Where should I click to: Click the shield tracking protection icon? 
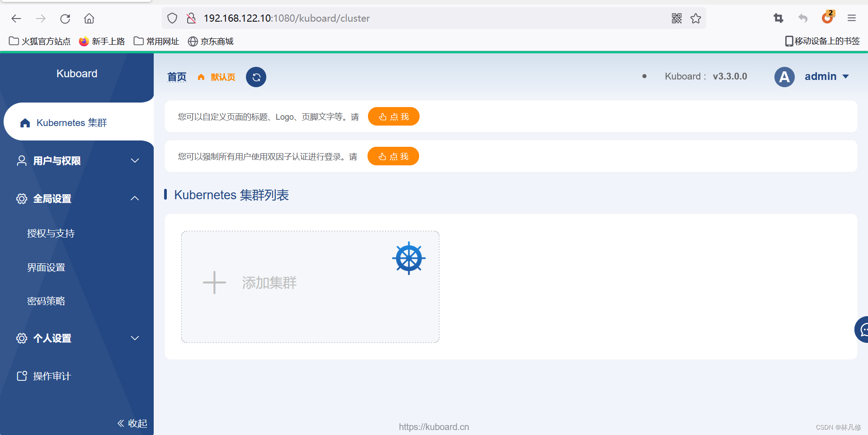click(172, 18)
